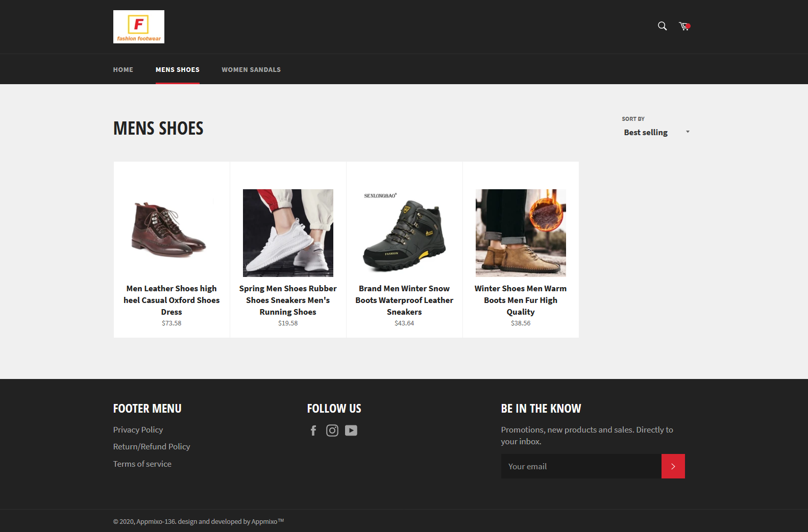
Task: Click the Fashion Footwear logo
Action: [139, 27]
